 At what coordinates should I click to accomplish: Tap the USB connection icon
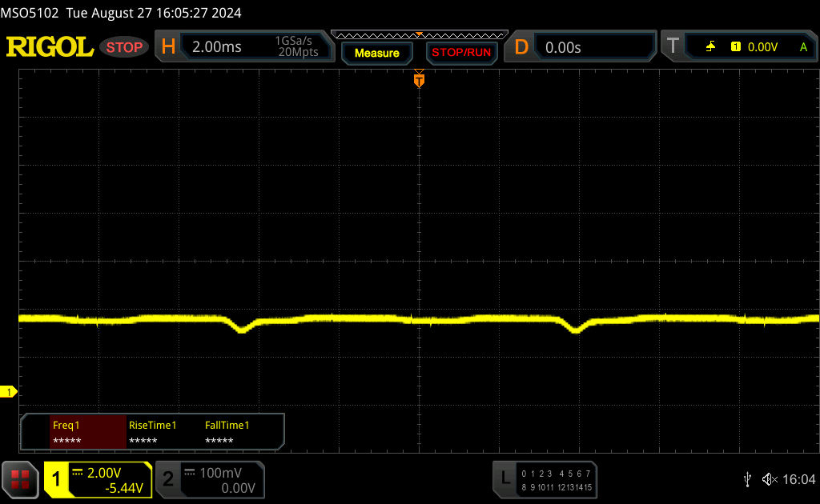coord(747,479)
